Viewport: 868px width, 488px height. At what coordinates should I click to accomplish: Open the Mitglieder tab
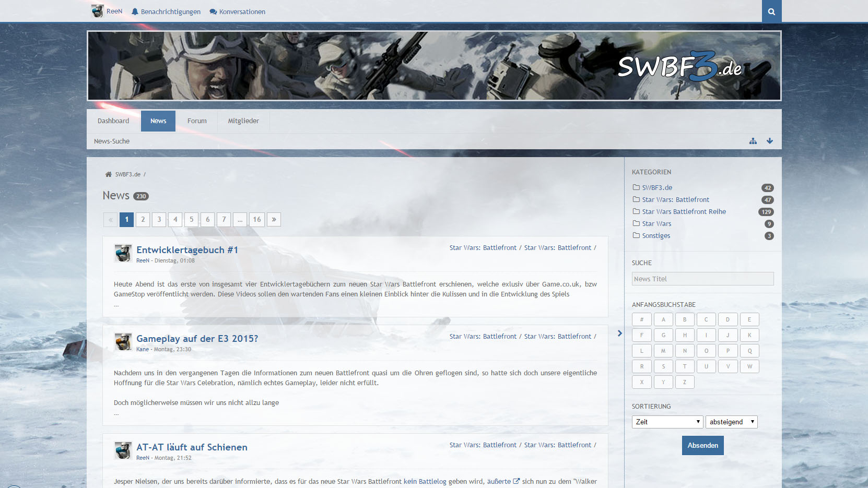click(243, 121)
